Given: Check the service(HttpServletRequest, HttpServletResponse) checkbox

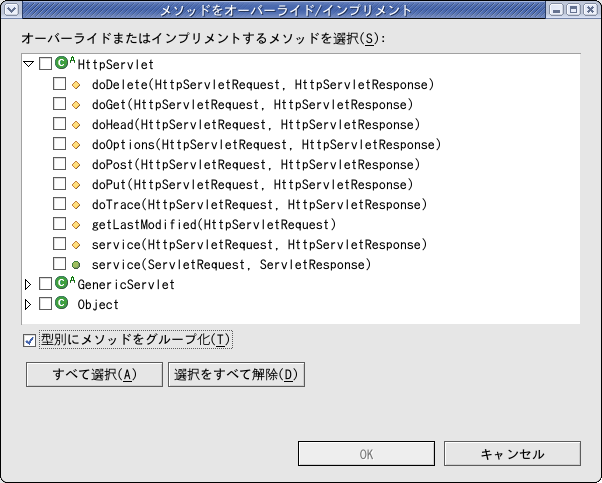Looking at the screenshot, I should click(60, 243).
